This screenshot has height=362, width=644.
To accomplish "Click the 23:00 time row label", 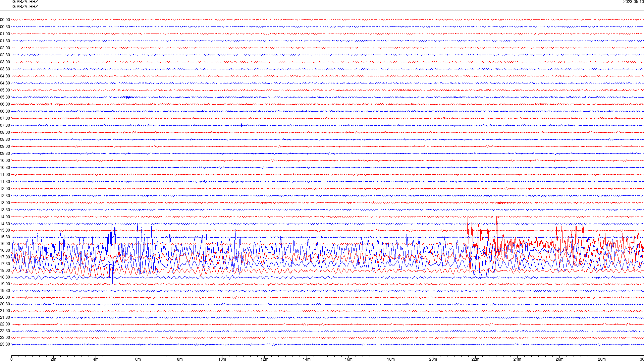I will [5, 338].
